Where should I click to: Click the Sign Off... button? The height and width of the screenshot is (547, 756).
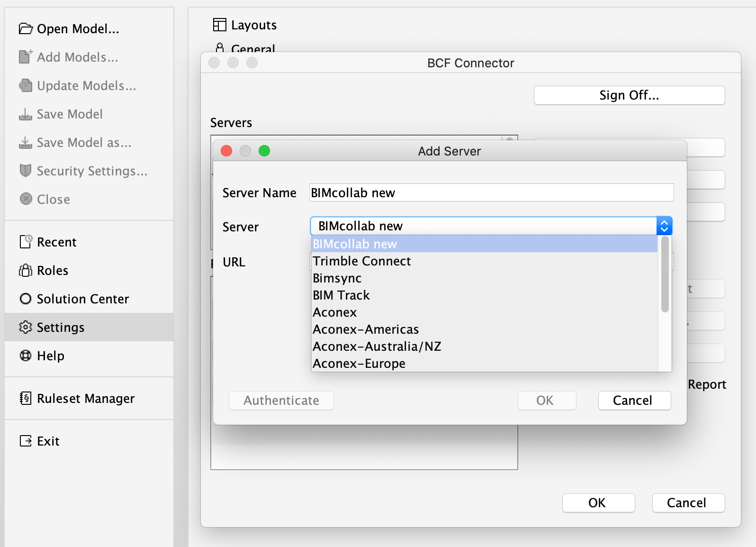pyautogui.click(x=629, y=95)
